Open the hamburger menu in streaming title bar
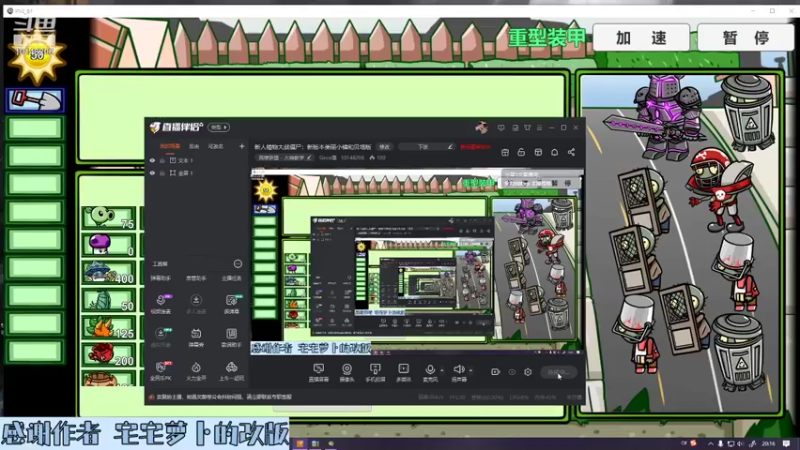800x450 pixels. coord(539,128)
